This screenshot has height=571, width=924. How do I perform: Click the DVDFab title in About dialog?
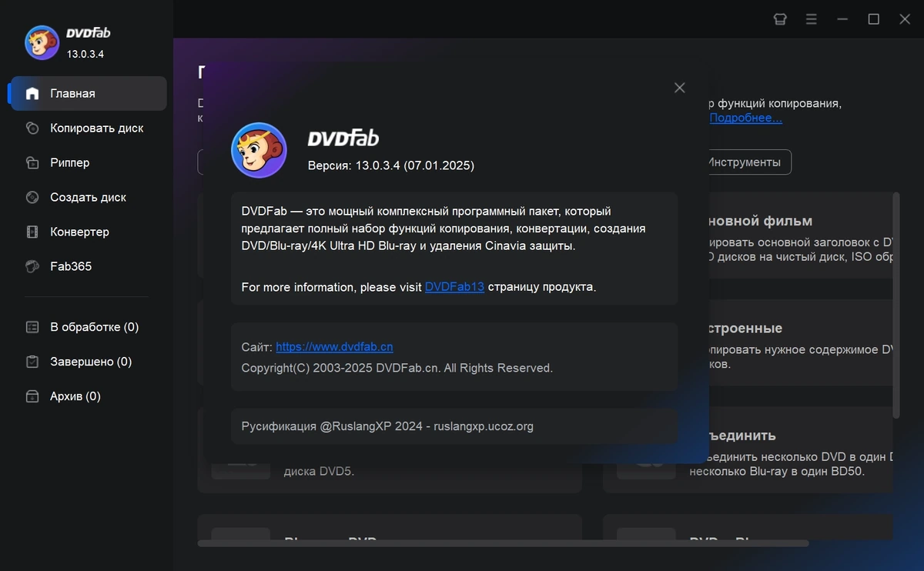[343, 139]
